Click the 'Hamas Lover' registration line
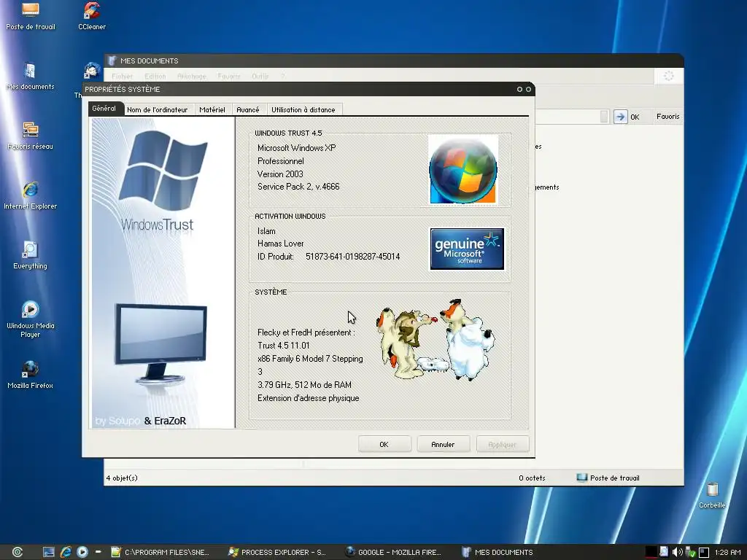Viewport: 747px width, 560px height. coord(281,244)
